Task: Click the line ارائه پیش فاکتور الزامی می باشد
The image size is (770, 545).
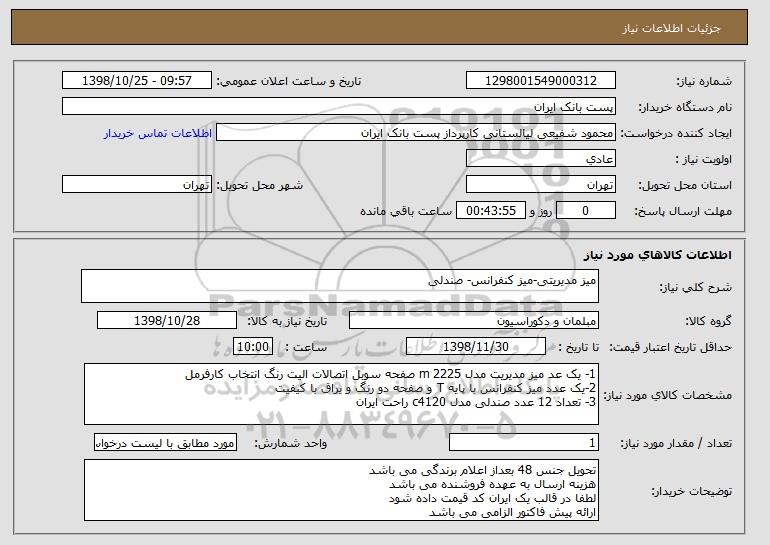Action: [x=513, y=512]
